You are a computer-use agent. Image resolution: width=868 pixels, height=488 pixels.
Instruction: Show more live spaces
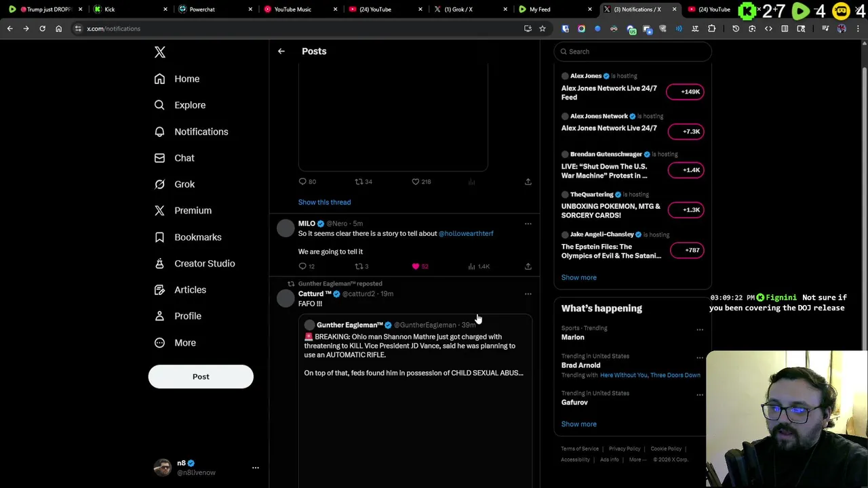(578, 277)
